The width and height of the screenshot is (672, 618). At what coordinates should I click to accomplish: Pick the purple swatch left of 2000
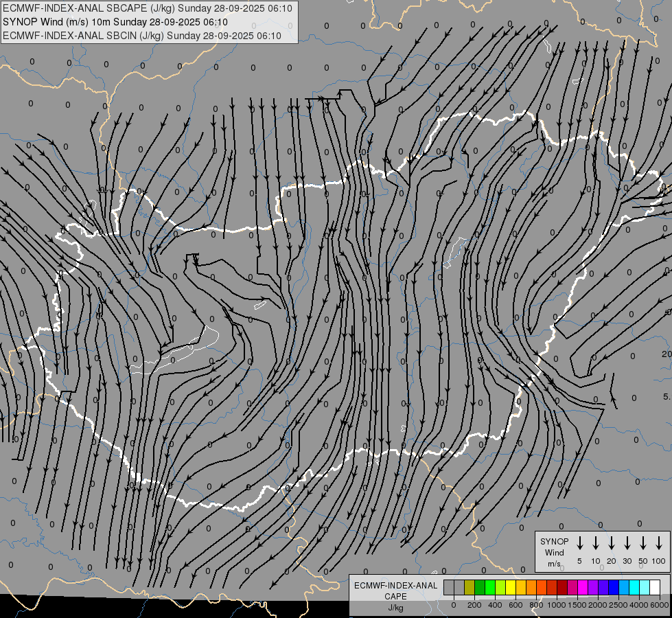[x=594, y=588]
